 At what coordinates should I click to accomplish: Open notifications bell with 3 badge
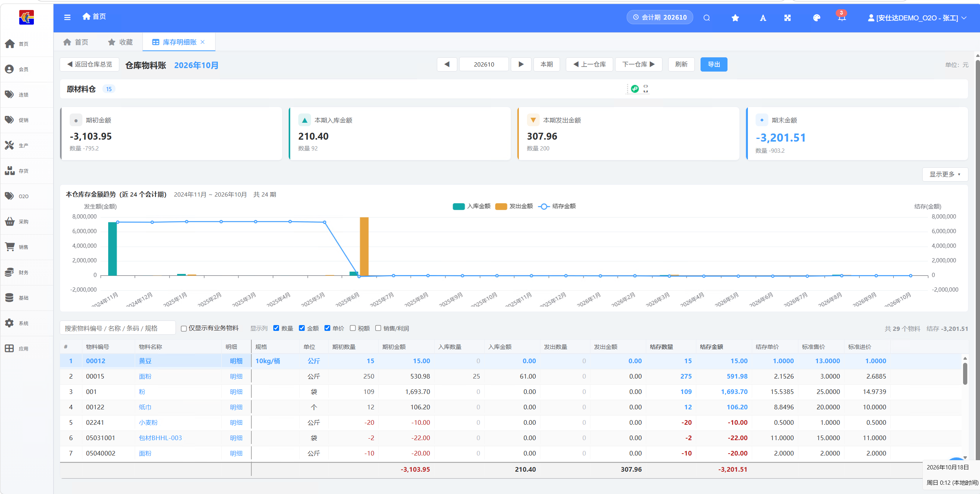click(842, 17)
